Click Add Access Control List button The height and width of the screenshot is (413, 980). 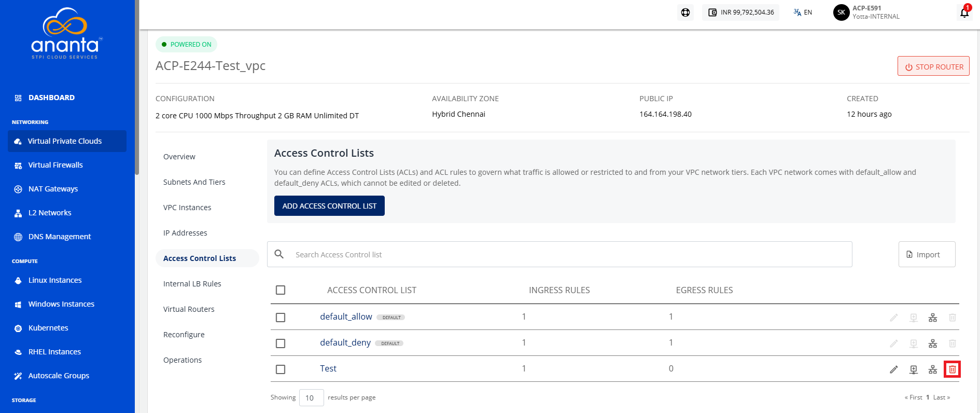pyautogui.click(x=329, y=206)
